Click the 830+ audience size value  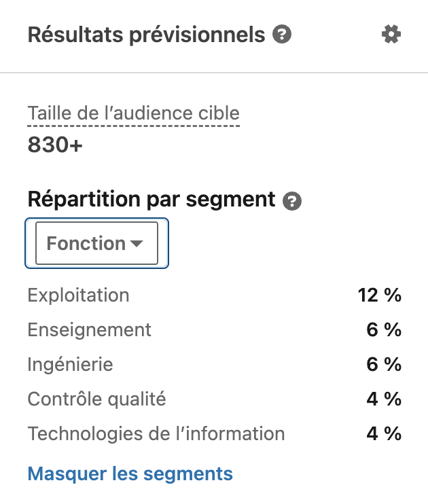click(x=55, y=145)
